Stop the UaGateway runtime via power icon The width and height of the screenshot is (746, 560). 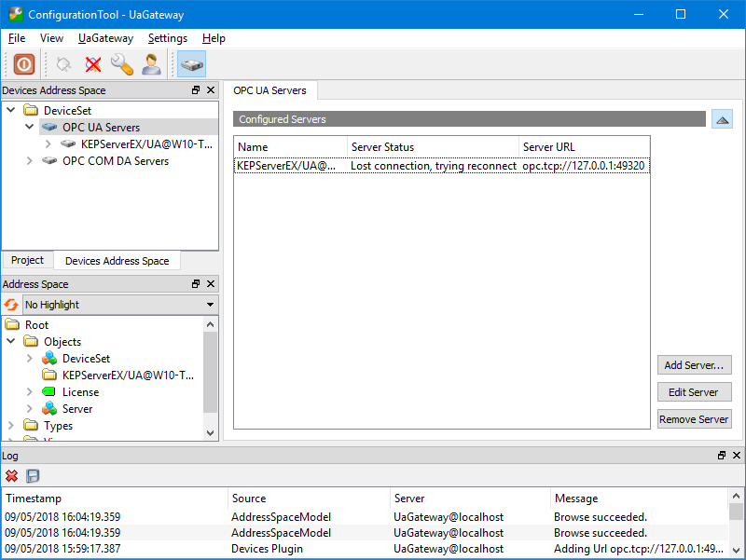tap(22, 64)
